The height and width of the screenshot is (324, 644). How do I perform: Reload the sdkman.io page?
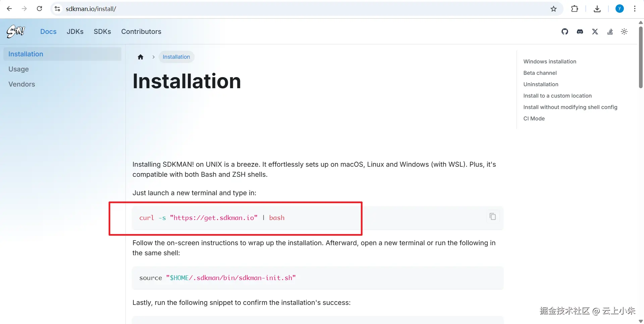[x=39, y=9]
